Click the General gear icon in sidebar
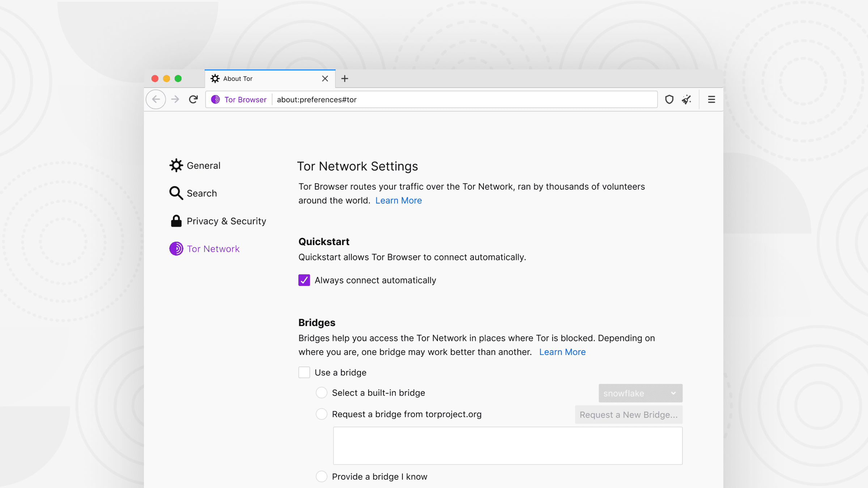Screen dimensions: 868x488 tap(176, 165)
